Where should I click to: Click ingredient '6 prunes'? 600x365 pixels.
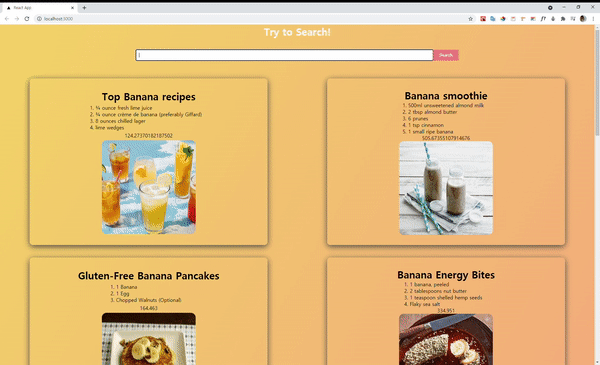click(x=418, y=119)
